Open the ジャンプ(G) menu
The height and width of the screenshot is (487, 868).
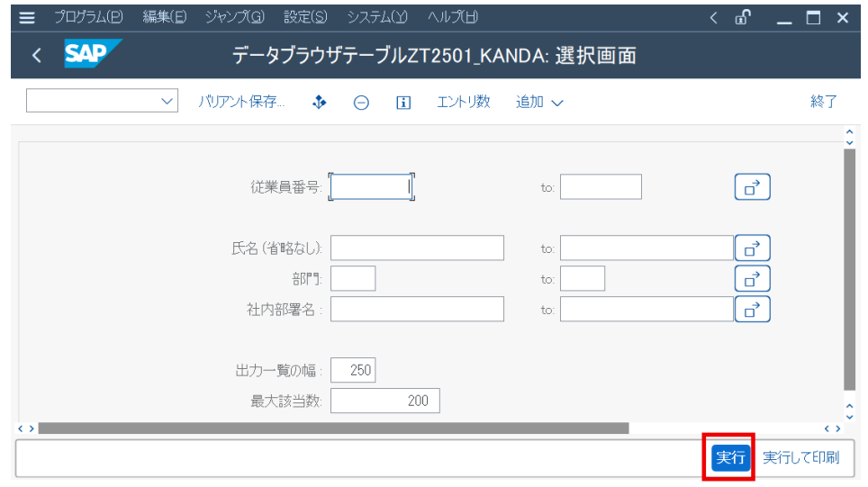point(235,17)
